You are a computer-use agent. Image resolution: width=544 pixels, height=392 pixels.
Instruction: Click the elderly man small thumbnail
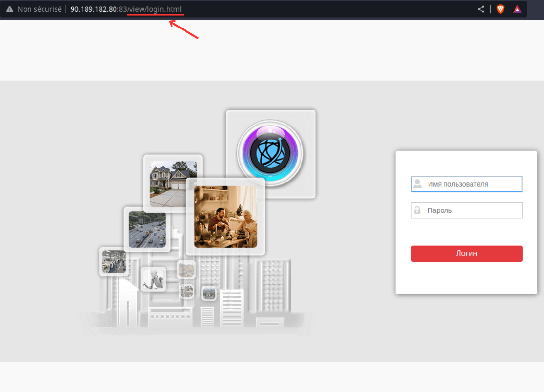[153, 279]
